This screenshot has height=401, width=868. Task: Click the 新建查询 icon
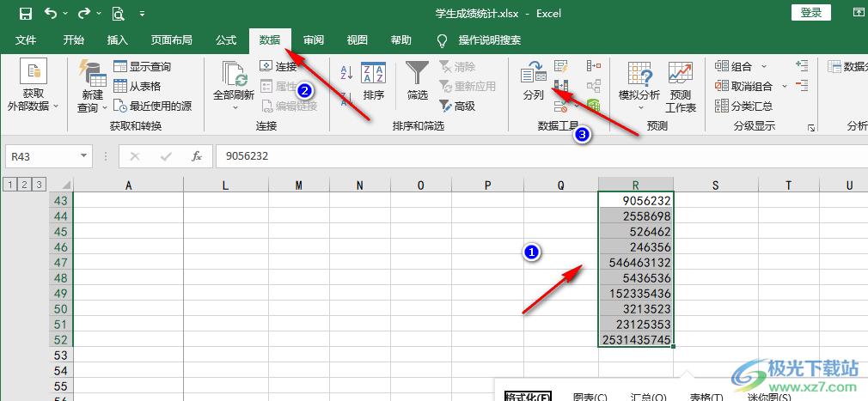coord(93,72)
